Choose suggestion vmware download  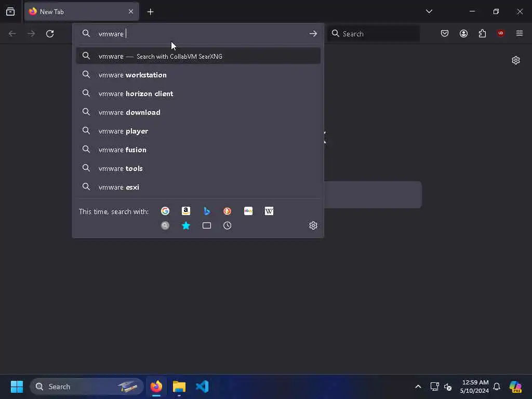click(x=198, y=112)
